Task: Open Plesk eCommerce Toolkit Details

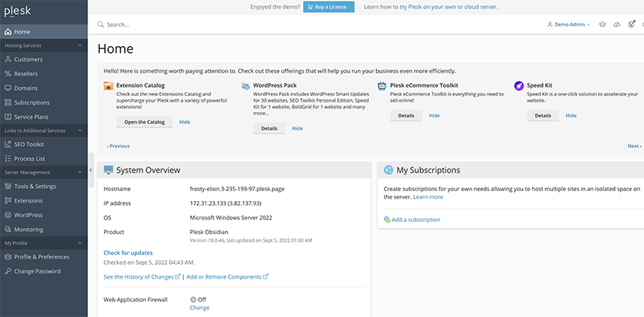Action: (x=406, y=116)
